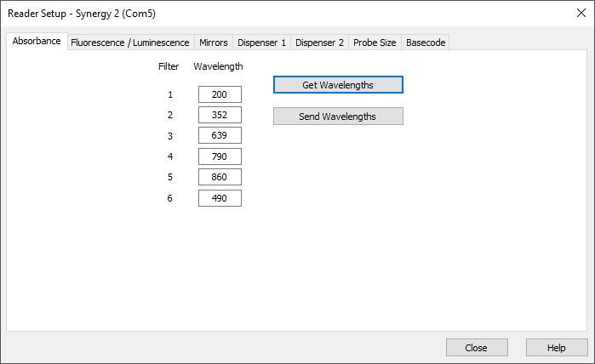Go to the Dispenser 1 tab

(261, 43)
